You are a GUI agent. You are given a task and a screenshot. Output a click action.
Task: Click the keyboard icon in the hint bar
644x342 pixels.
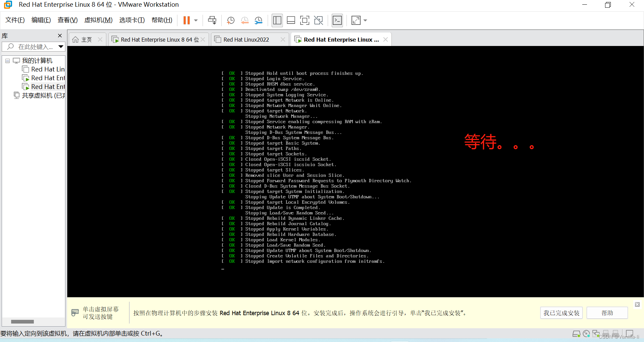[75, 313]
